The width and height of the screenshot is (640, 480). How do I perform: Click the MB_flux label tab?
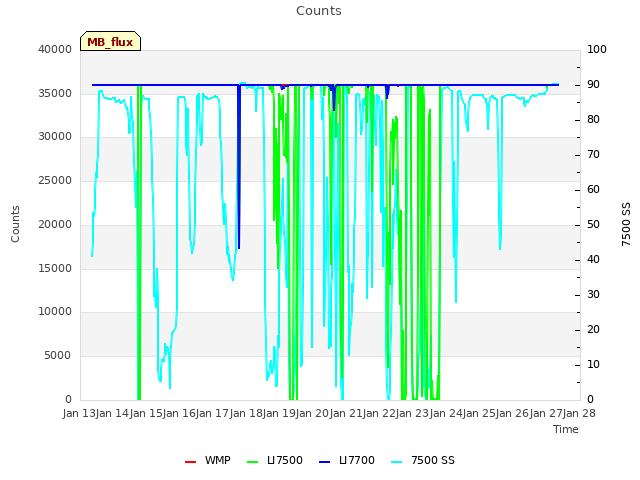tap(110, 41)
